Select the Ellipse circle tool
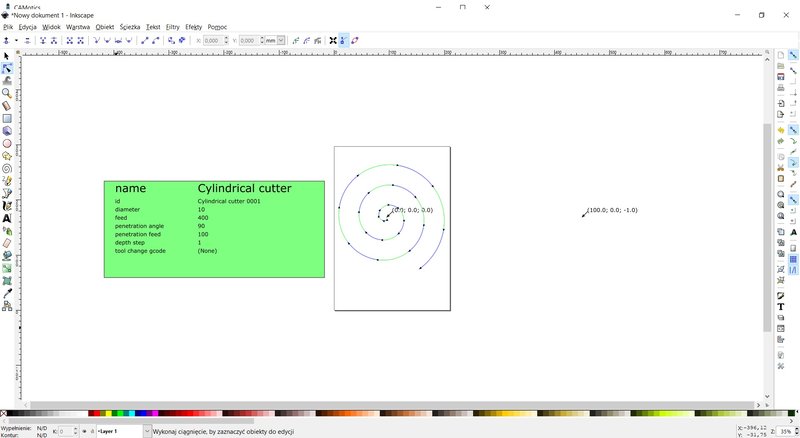800x438 pixels. point(7,143)
